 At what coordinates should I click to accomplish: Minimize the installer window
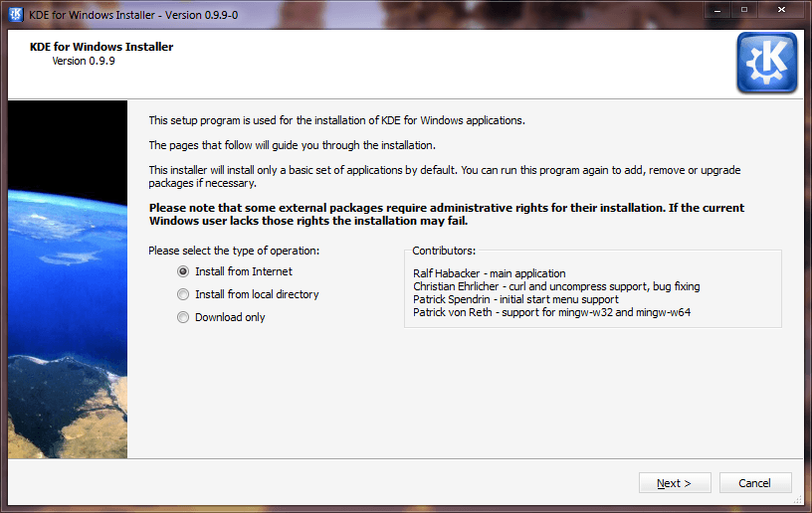717,10
